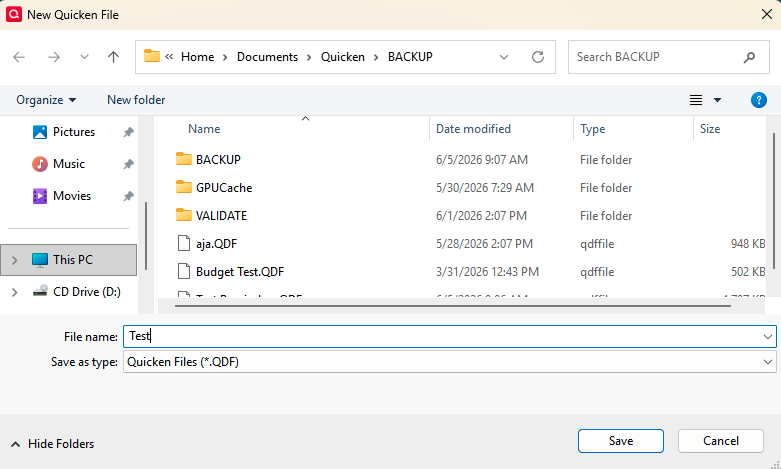Click the folder icon in address bar
The height and width of the screenshot is (469, 781).
click(x=152, y=56)
